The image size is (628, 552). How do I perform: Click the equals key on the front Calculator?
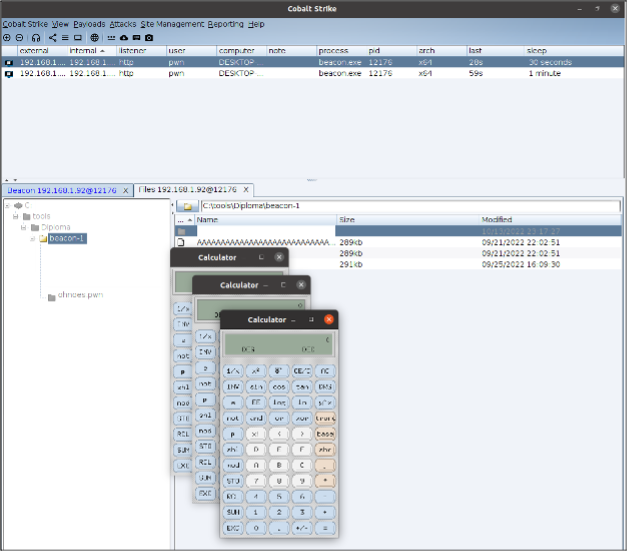tap(325, 529)
